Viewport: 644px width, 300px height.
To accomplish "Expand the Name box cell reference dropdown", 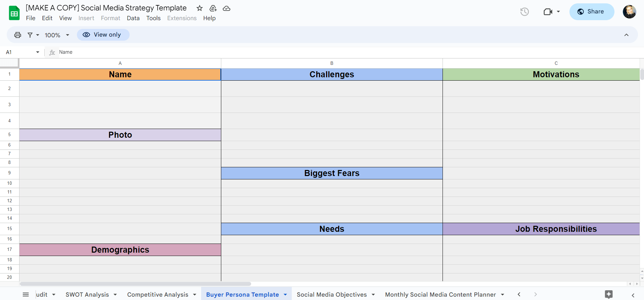I will point(38,52).
